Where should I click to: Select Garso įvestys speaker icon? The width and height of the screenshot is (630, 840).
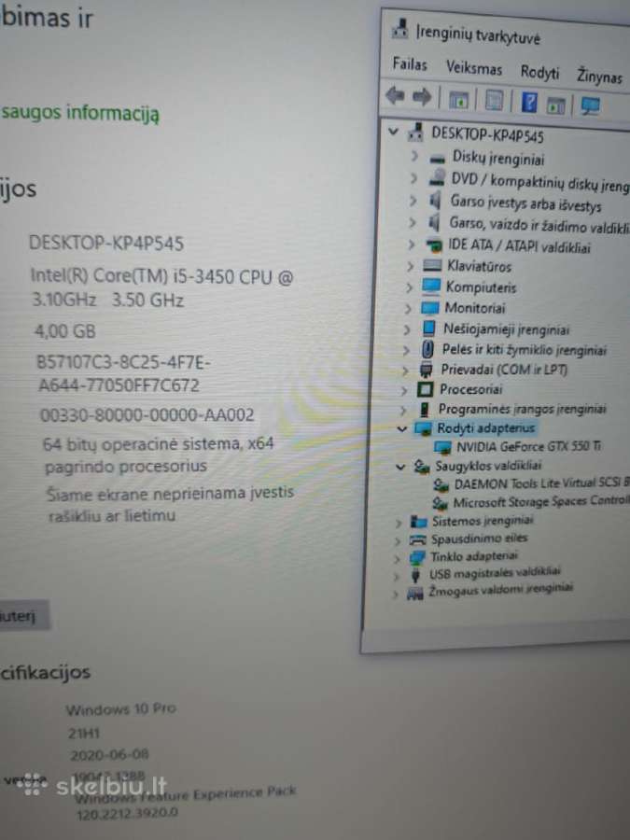click(435, 200)
